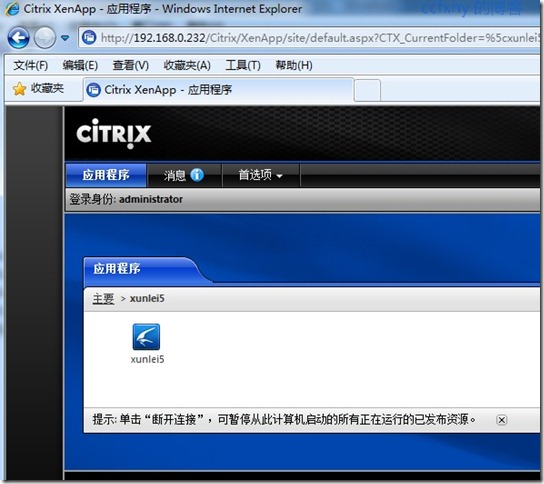Click the Citrix XenApp tab favicon
This screenshot has width=544, height=484.
pyautogui.click(x=93, y=90)
